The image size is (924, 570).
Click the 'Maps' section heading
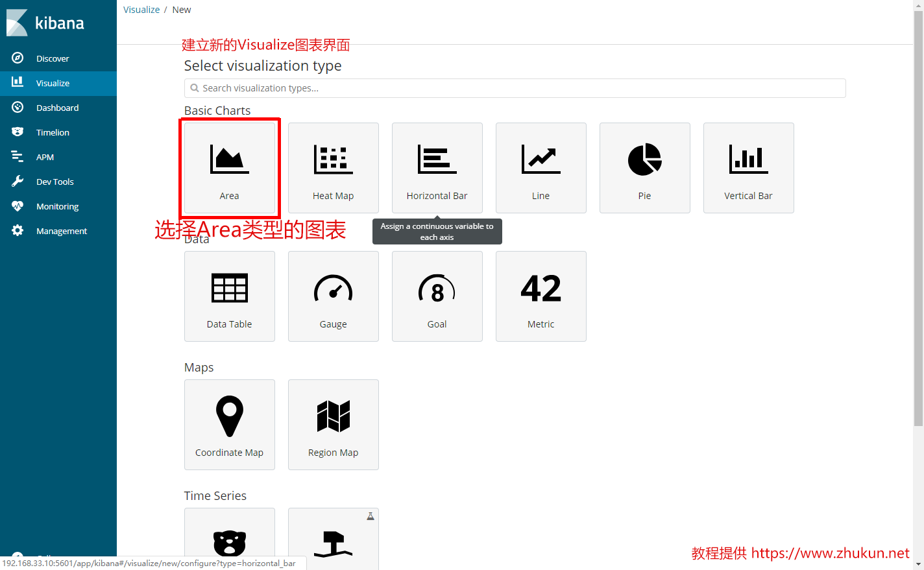pos(199,368)
